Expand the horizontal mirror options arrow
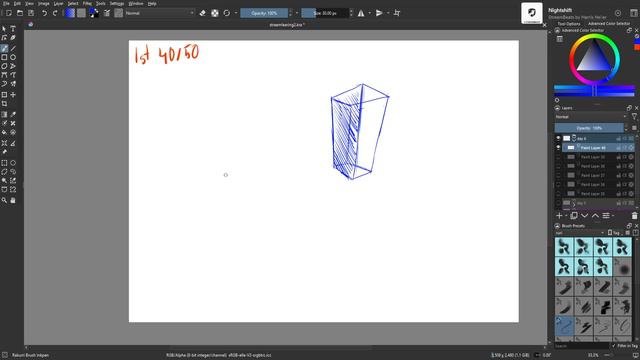 coord(369,13)
